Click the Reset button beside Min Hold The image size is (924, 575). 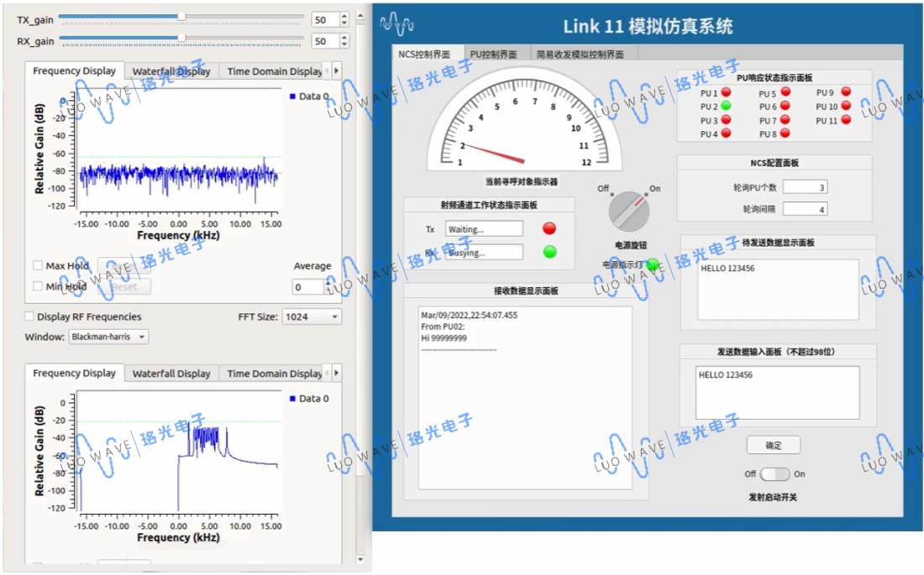pyautogui.click(x=123, y=286)
